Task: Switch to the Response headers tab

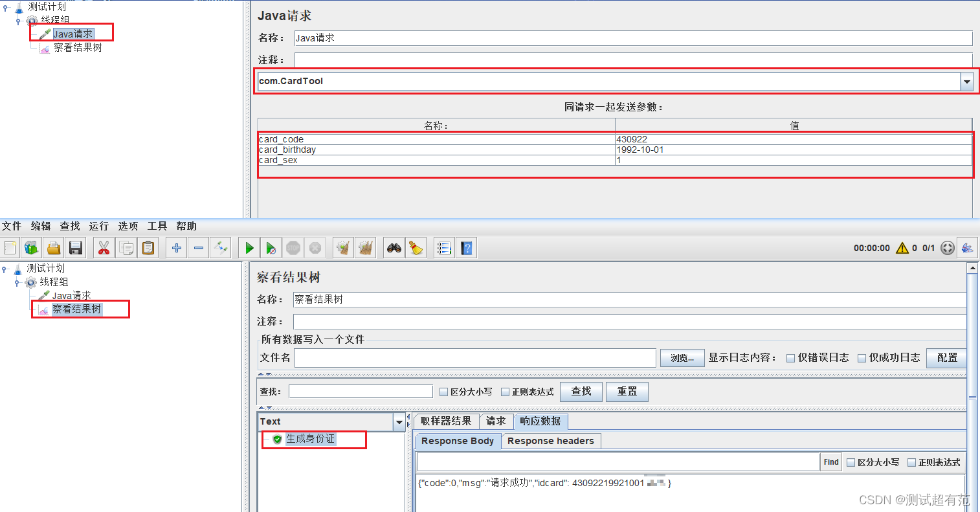Action: coord(550,441)
